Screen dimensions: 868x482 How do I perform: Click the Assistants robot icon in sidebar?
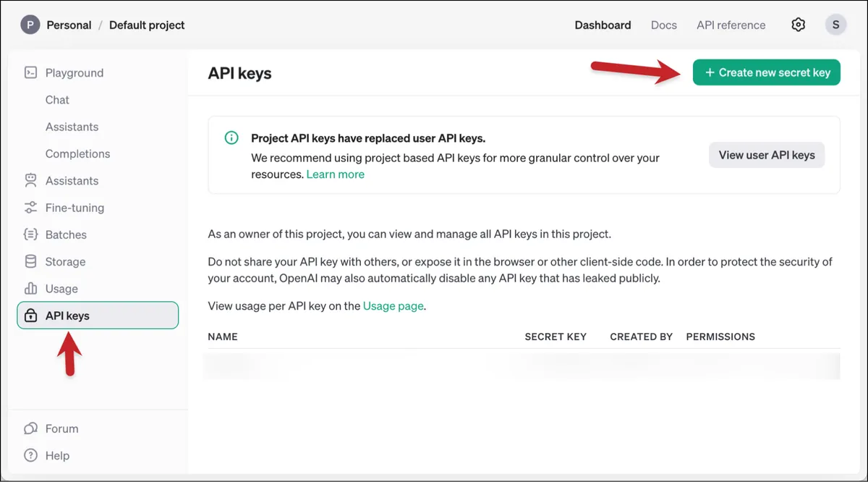click(x=30, y=180)
